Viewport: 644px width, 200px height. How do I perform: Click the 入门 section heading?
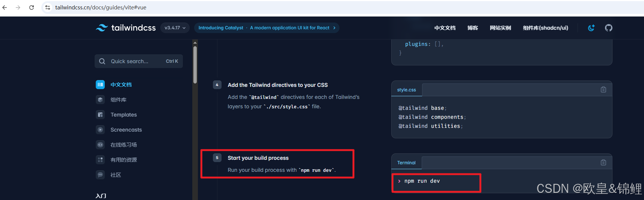[x=101, y=196]
